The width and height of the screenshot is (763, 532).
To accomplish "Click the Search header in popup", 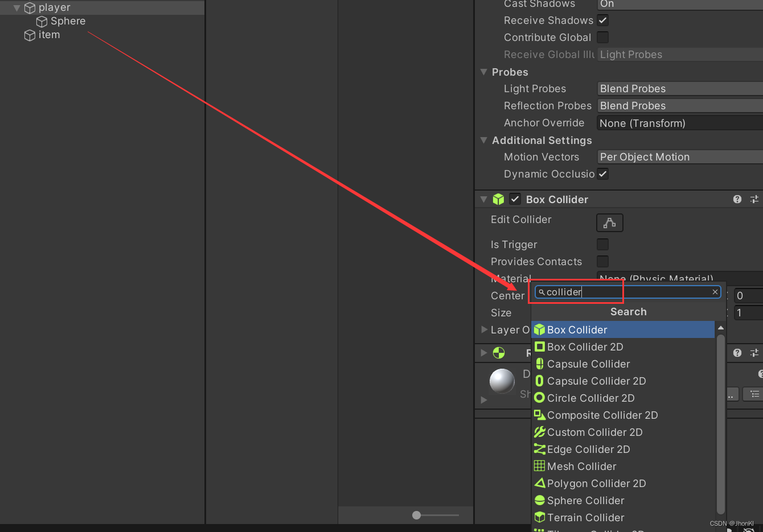I will point(629,312).
